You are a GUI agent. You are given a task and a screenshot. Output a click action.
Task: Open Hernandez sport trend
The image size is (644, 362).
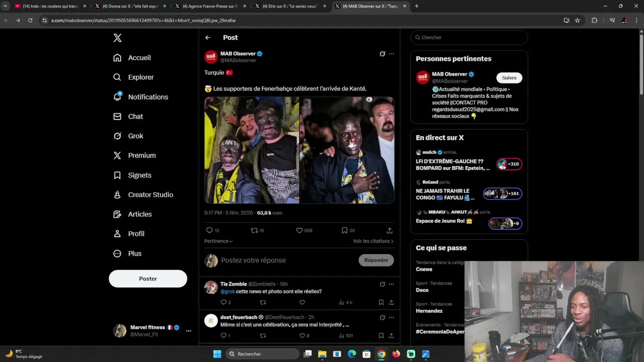[x=429, y=311]
